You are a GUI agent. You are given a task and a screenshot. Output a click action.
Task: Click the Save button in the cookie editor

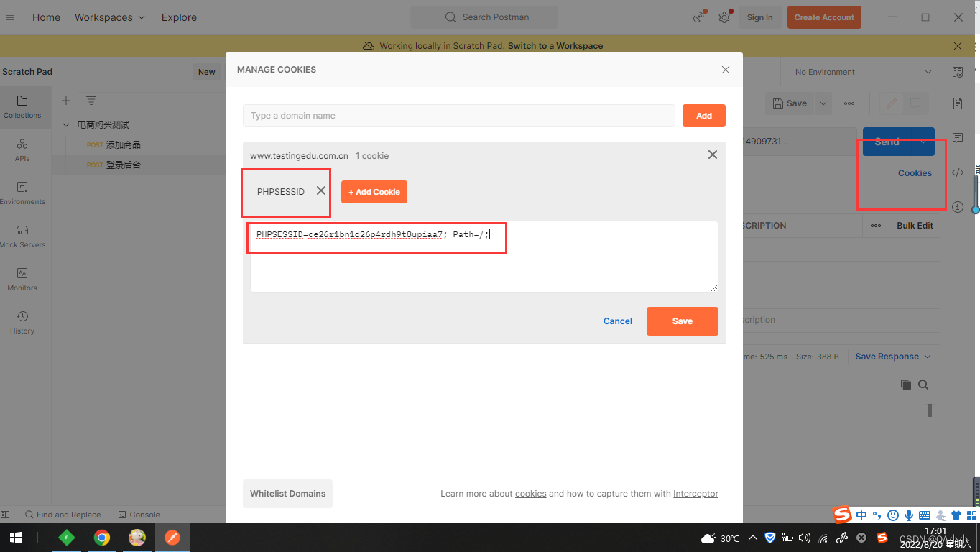click(x=681, y=321)
